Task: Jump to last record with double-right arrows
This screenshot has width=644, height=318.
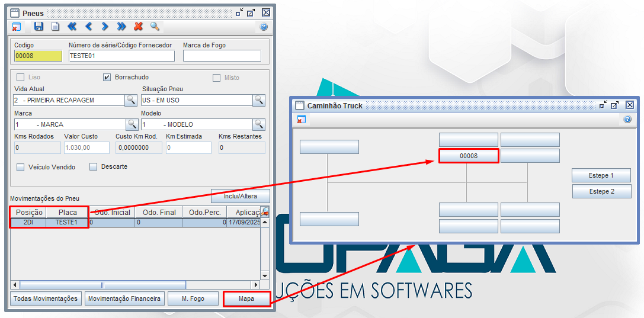Action: pos(121,27)
